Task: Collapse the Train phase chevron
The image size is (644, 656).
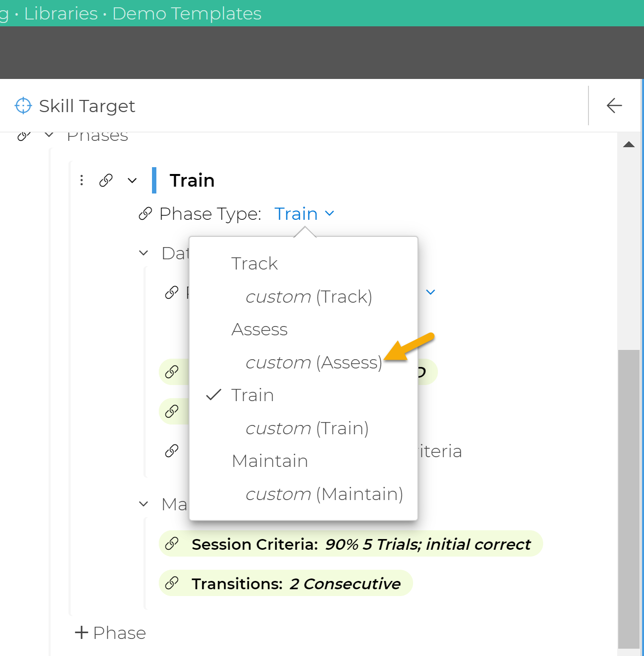Action: point(132,180)
